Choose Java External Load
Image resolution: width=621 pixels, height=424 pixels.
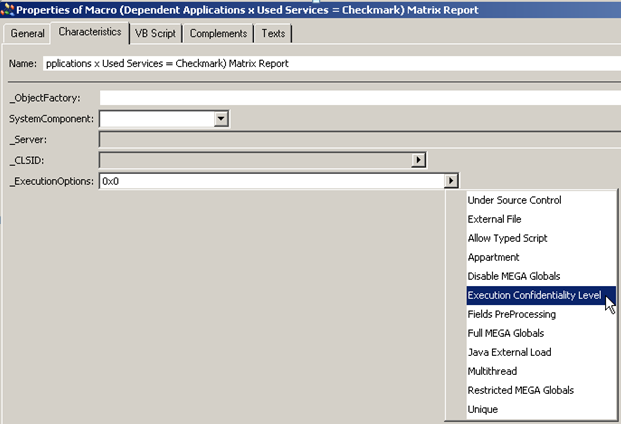coord(509,352)
